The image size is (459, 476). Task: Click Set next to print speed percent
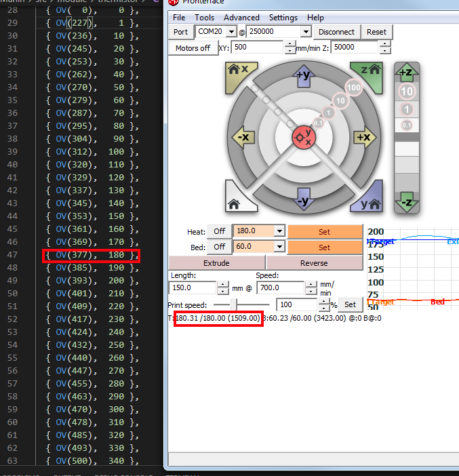(x=350, y=304)
